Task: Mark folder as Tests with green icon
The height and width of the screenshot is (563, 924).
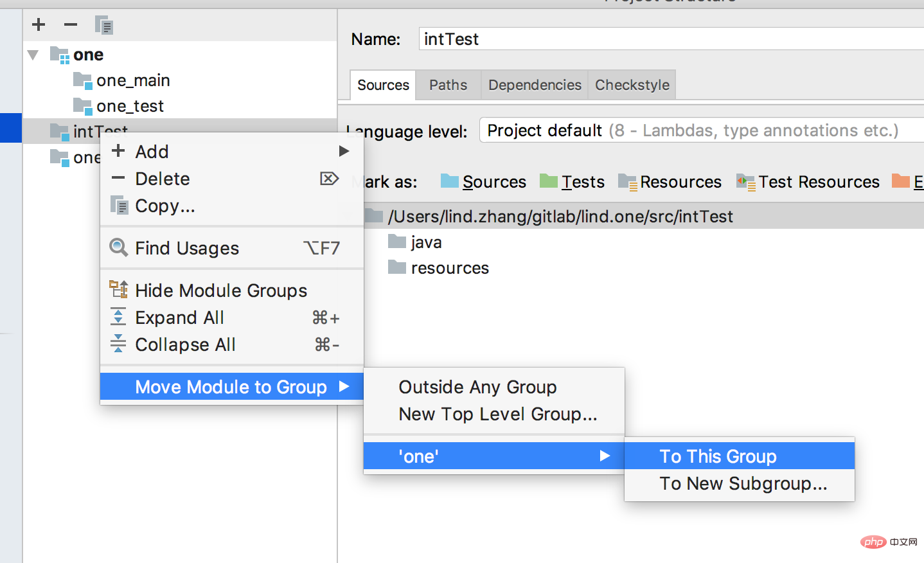Action: (572, 182)
